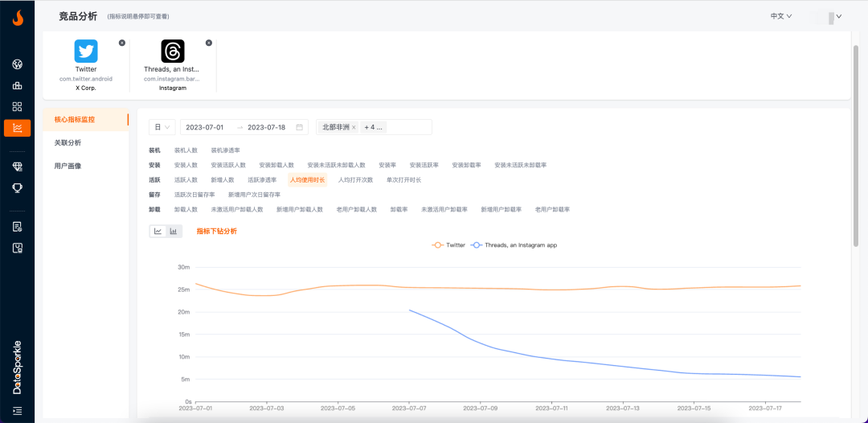Open the 中文 language dropdown
This screenshot has width=868, height=423.
pos(781,16)
